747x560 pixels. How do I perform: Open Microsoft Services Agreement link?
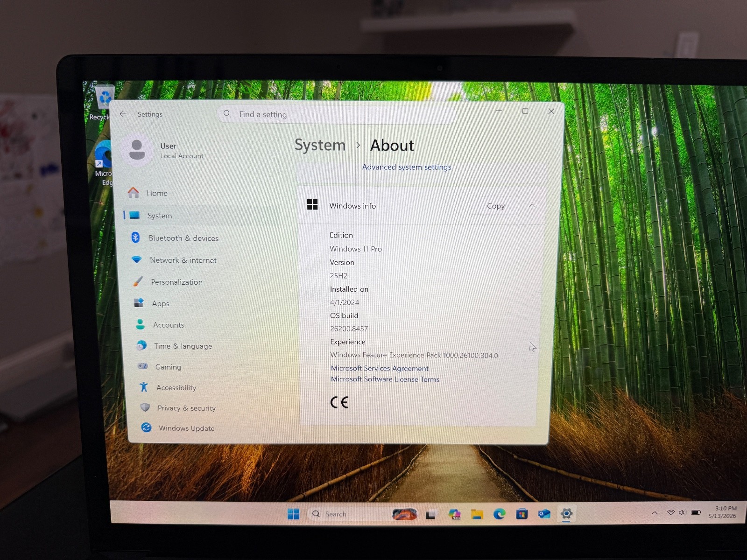(x=380, y=368)
